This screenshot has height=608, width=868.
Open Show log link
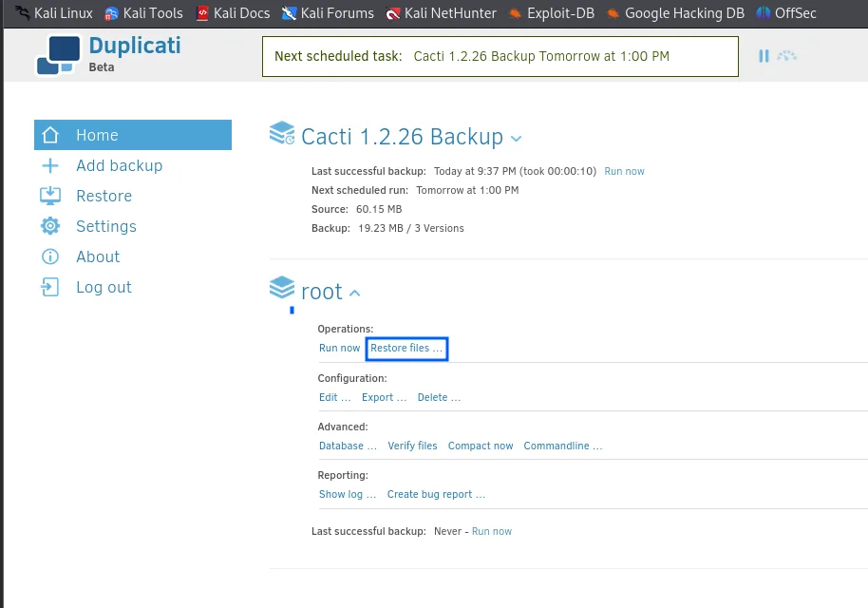(x=348, y=495)
